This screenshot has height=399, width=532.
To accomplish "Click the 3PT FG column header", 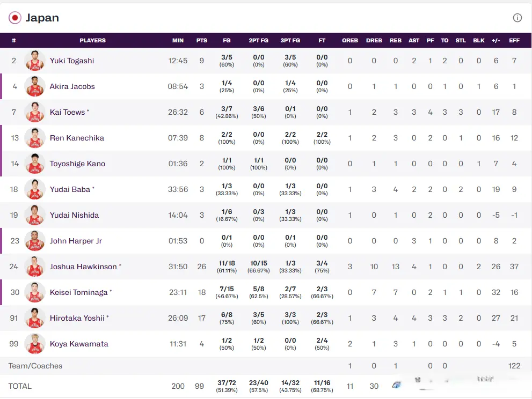I will [x=290, y=40].
